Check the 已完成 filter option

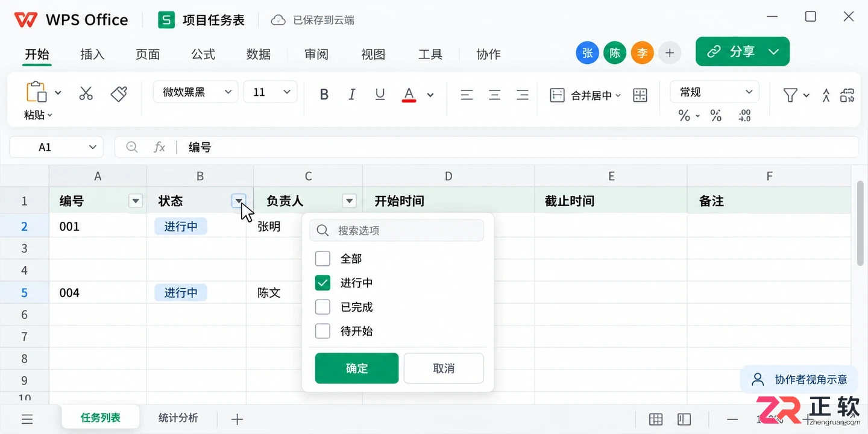coord(323,307)
